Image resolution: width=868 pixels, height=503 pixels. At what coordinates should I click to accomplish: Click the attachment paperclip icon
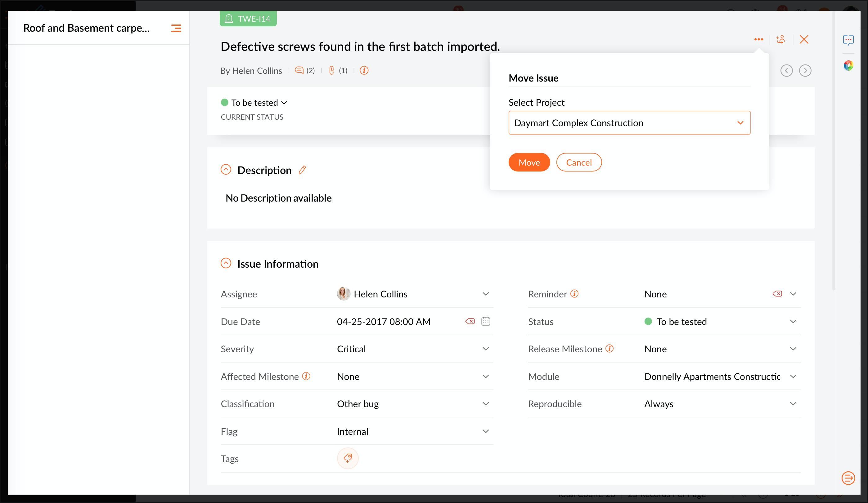pyautogui.click(x=331, y=71)
